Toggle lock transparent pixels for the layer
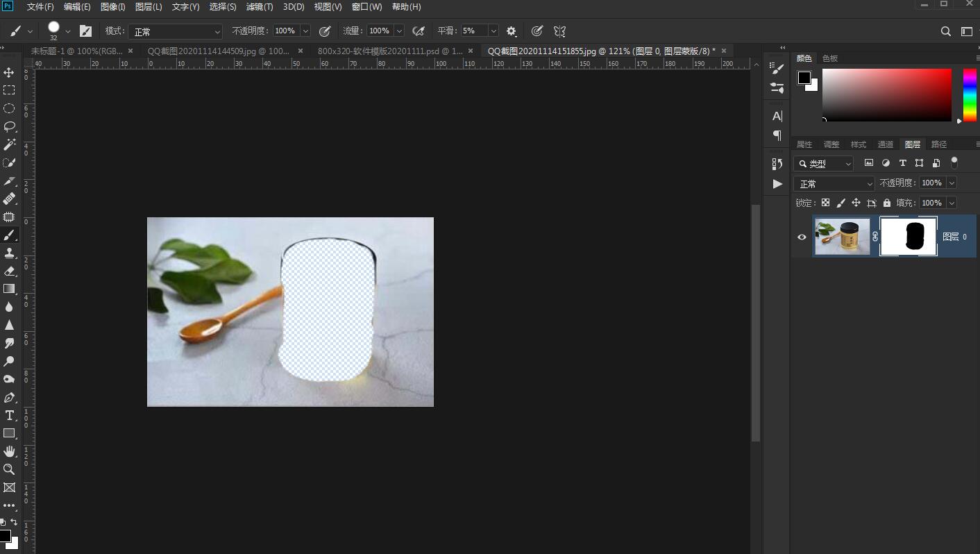The image size is (980, 554). [825, 203]
